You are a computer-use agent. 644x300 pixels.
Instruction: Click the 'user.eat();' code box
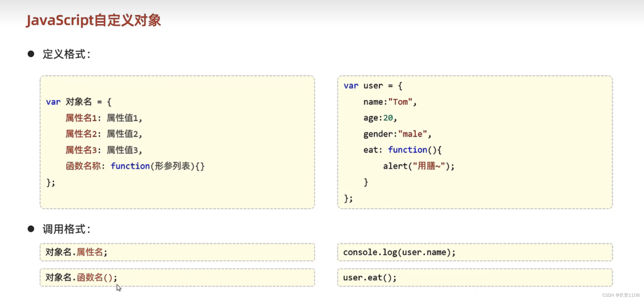[x=475, y=277]
